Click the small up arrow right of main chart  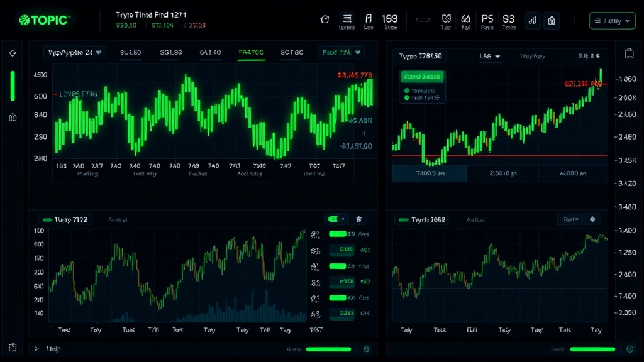point(364,133)
